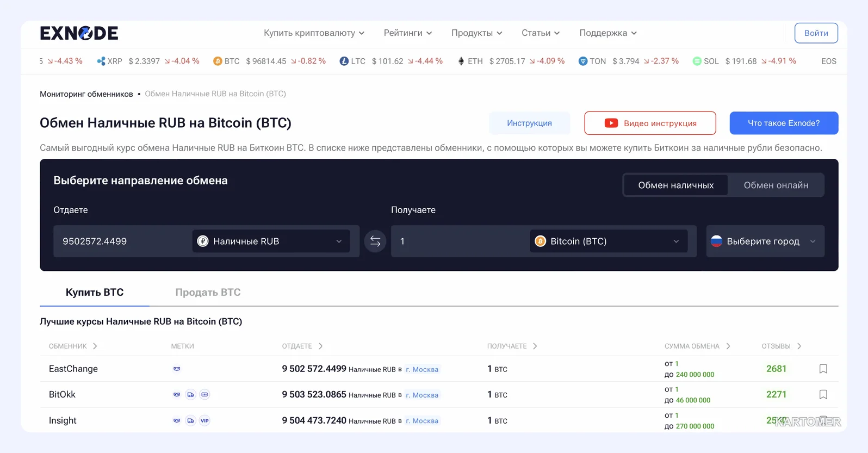This screenshot has height=453, width=868.
Task: Click the Exnode logo
Action: (x=79, y=33)
